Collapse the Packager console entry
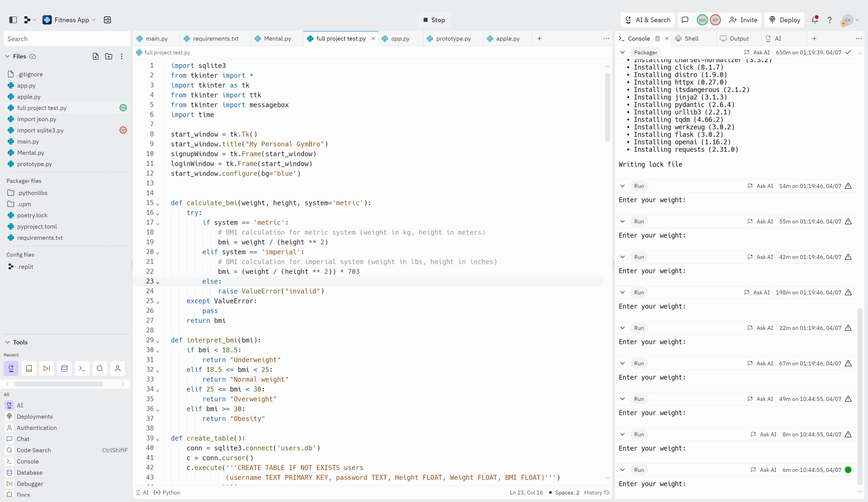Screen dimensions: 868x502 pyautogui.click(x=622, y=52)
